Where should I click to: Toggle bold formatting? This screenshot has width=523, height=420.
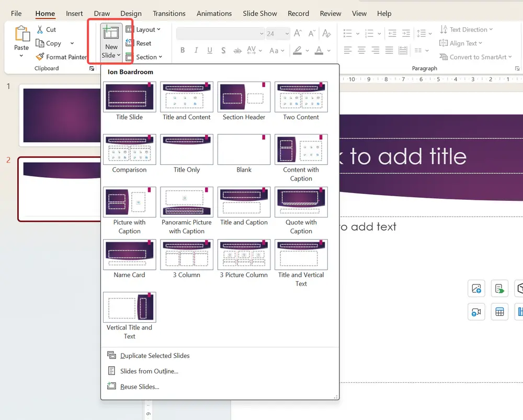pos(183,50)
